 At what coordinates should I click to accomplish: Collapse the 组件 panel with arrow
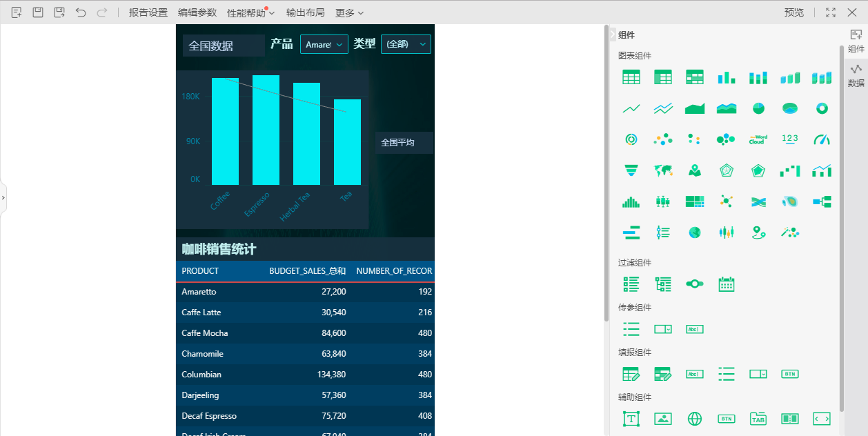pos(613,34)
